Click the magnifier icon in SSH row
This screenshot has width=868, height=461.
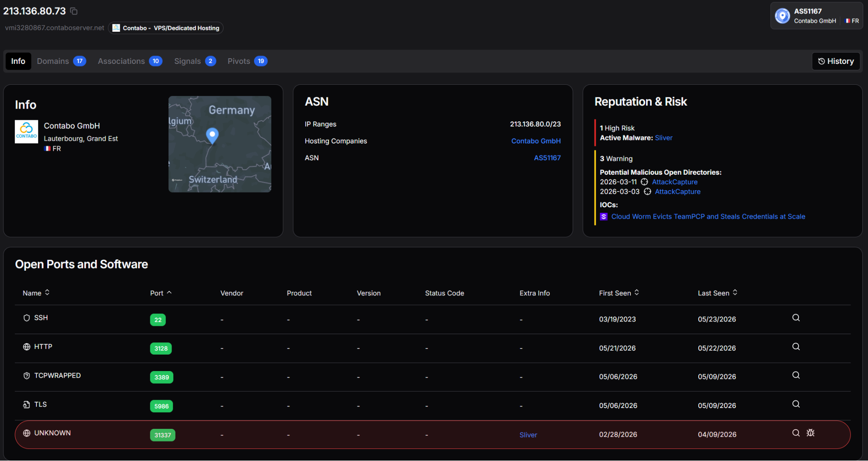coord(796,318)
